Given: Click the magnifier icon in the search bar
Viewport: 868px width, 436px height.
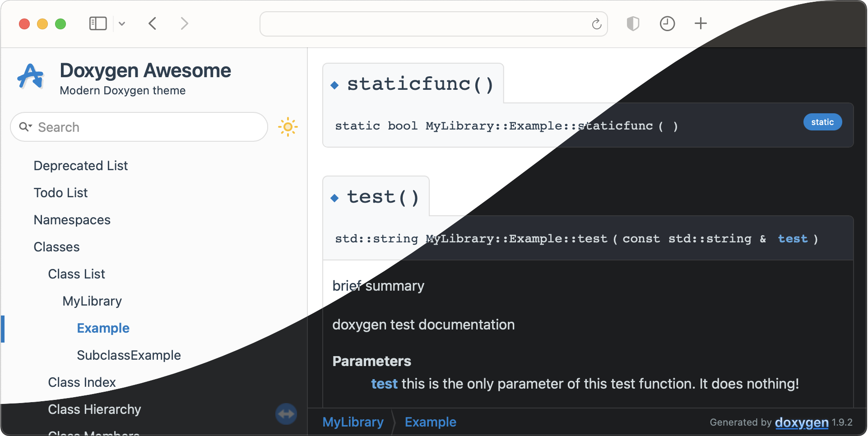Looking at the screenshot, I should point(26,127).
